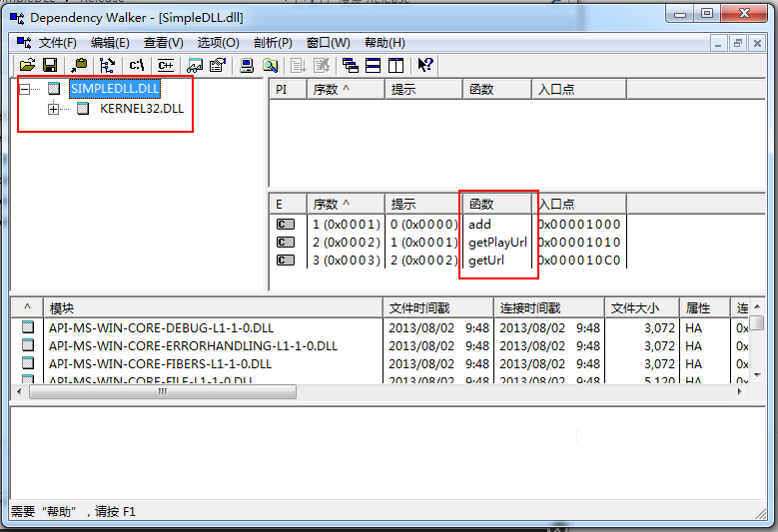The image size is (778, 532).
Task: Open the 选项(O) menu
Action: click(219, 43)
